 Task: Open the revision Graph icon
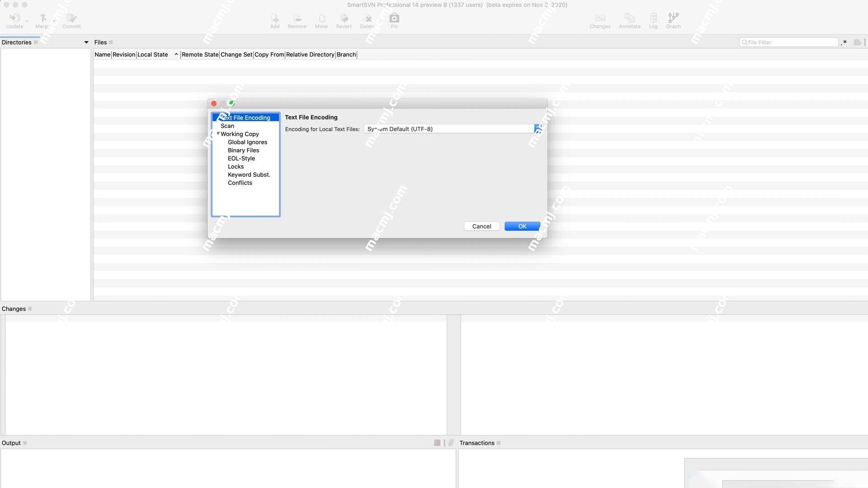(673, 19)
